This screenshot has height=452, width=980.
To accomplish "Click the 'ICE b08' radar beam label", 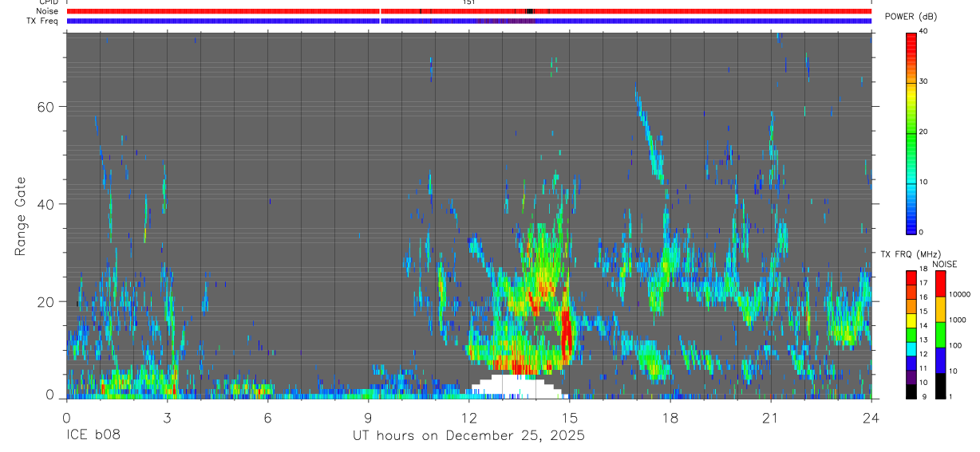I will pyautogui.click(x=93, y=436).
